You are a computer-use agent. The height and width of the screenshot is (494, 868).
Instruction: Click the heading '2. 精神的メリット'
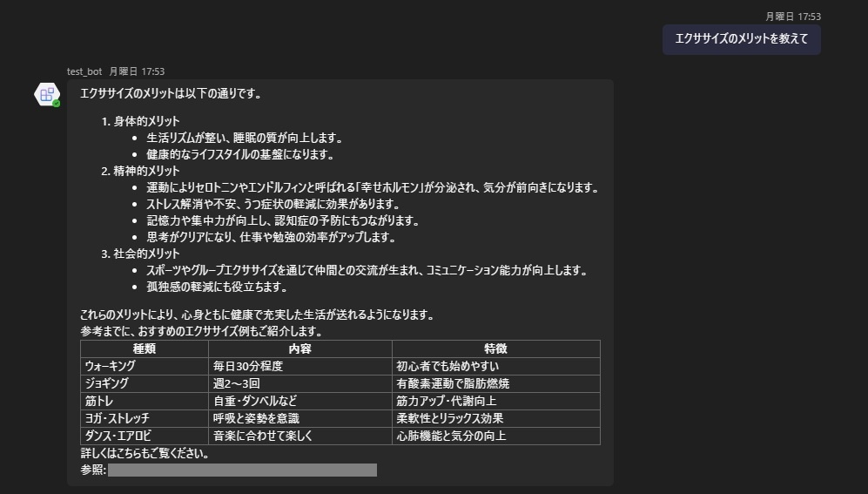point(141,171)
